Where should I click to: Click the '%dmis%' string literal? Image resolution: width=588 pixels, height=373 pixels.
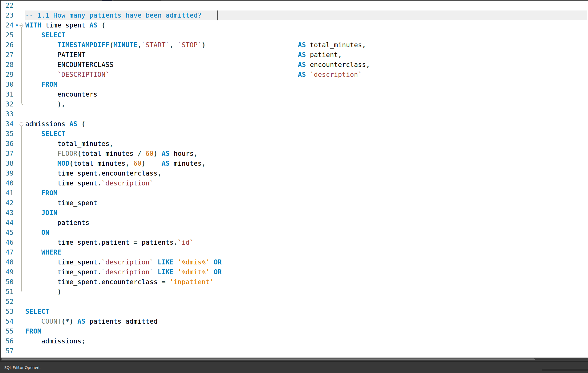point(193,262)
